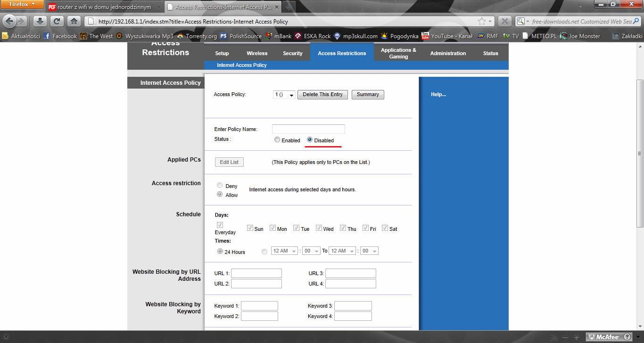Image resolution: width=644 pixels, height=343 pixels.
Task: Open the Zakładki bookmarks folder
Action: 627,36
